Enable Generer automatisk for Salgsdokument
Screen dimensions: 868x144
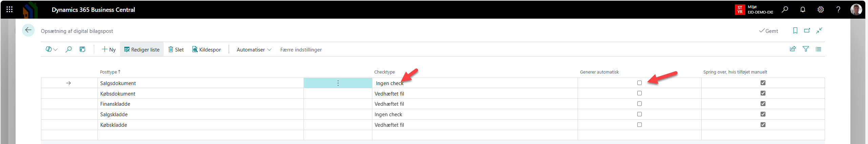click(639, 83)
